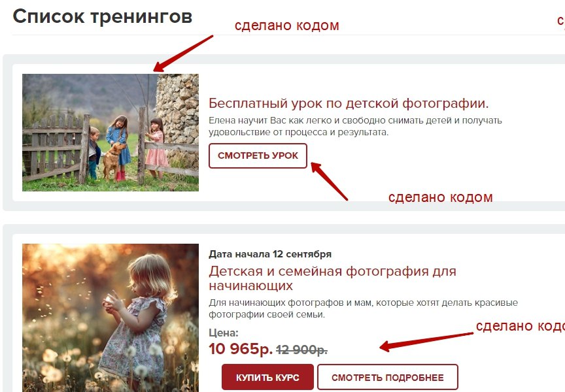Image resolution: width=565 pixels, height=392 pixels.
Task: Buy the course with "Купить курс"
Action: coord(267,377)
